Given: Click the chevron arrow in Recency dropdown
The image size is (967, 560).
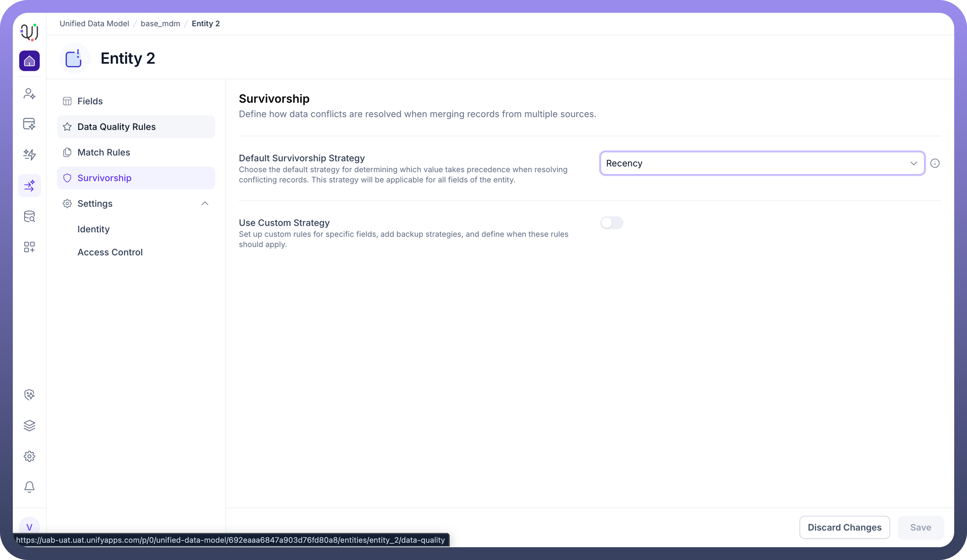Looking at the screenshot, I should point(914,164).
